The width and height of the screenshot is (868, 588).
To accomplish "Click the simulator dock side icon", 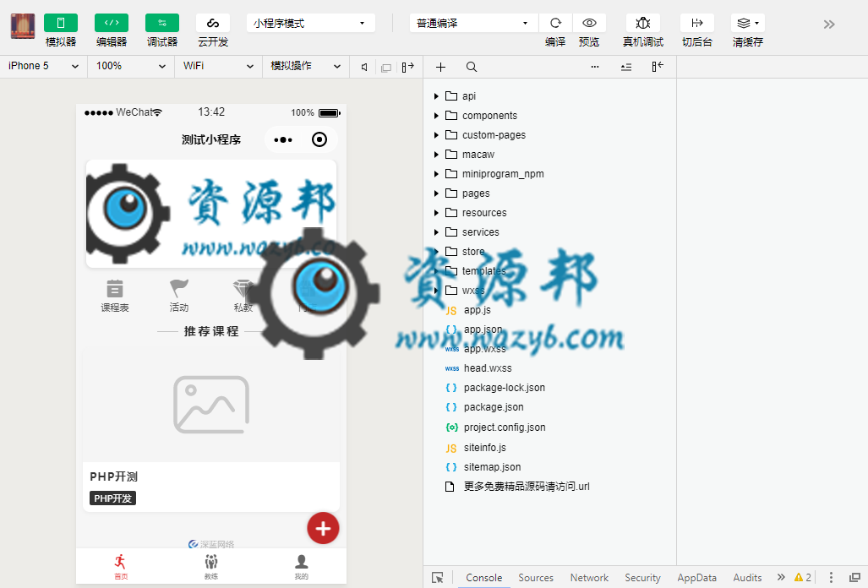I will click(x=408, y=68).
